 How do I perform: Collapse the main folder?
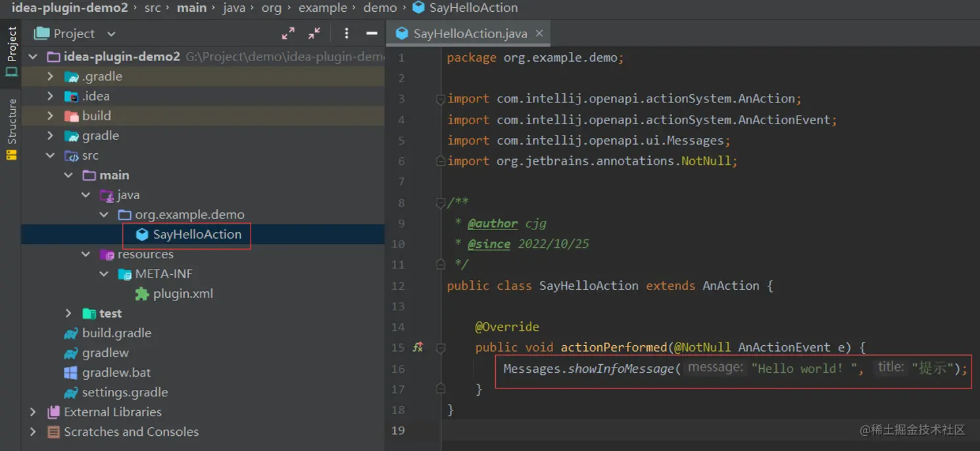click(68, 175)
